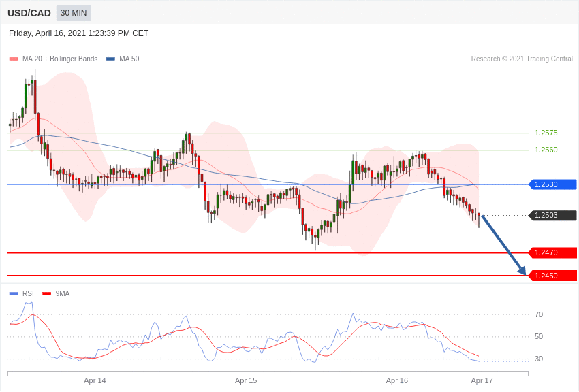Click the 1.2560 resistance level label
This screenshot has width=579, height=392.
point(546,150)
